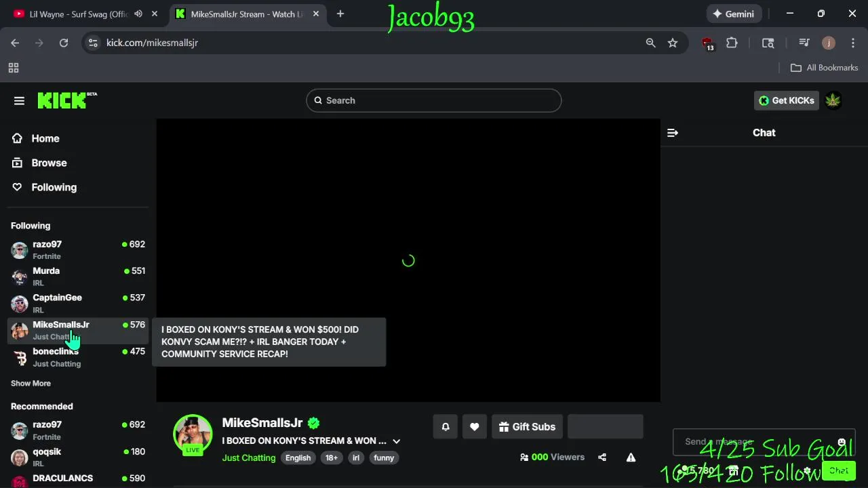Click the Get KICKs button
Screen dimensions: 868x488
787,100
